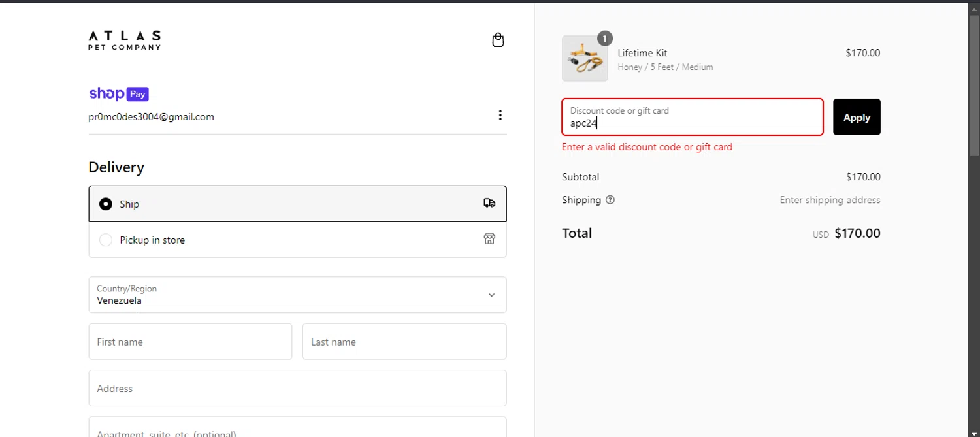Click the Lifetime Kit product thumbnail

pyautogui.click(x=585, y=58)
